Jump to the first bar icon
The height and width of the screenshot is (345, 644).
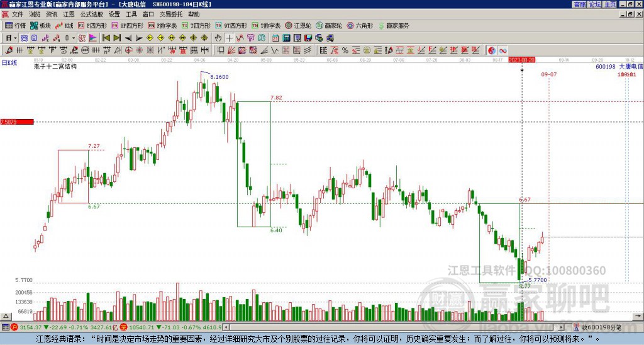point(106,38)
